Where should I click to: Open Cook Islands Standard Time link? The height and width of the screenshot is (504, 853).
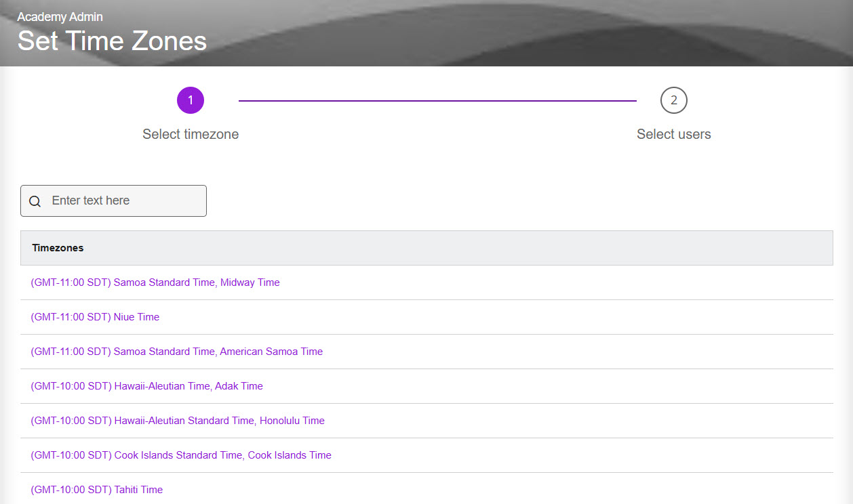pyautogui.click(x=181, y=455)
